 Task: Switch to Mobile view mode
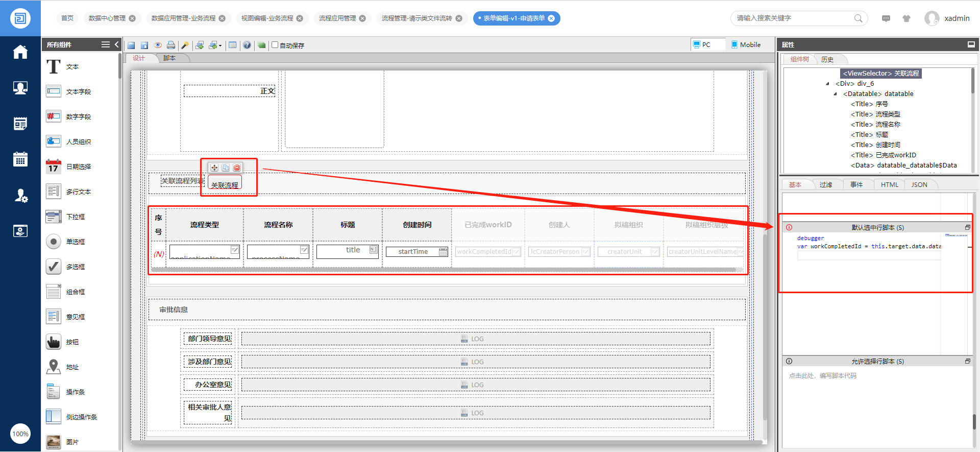[745, 45]
